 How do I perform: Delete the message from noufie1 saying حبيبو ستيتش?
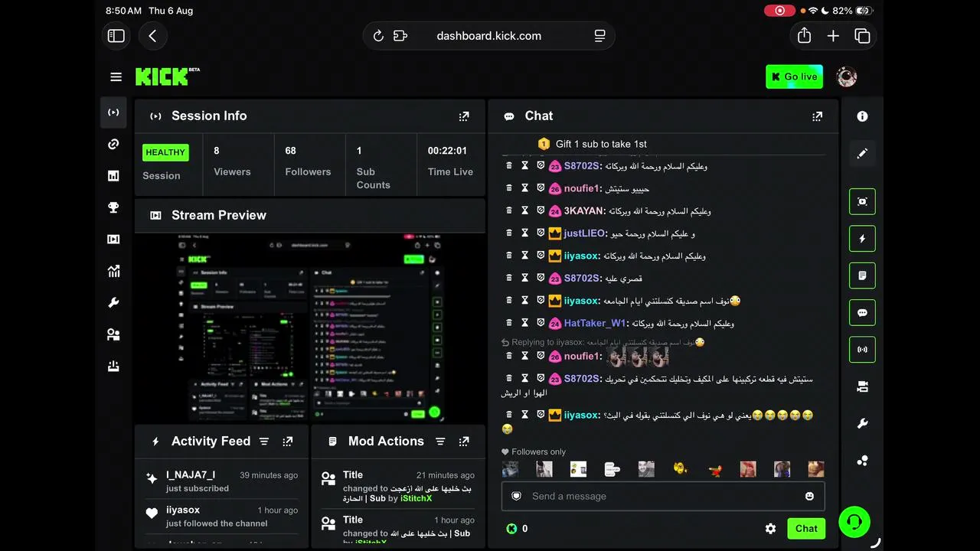[509, 188]
